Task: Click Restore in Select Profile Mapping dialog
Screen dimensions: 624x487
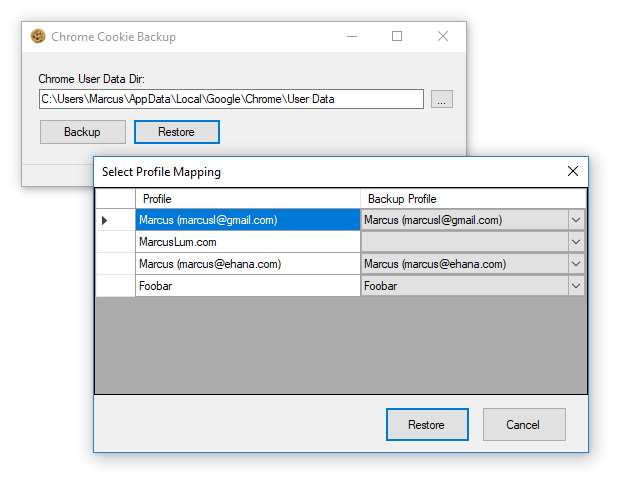Action: coord(427,425)
